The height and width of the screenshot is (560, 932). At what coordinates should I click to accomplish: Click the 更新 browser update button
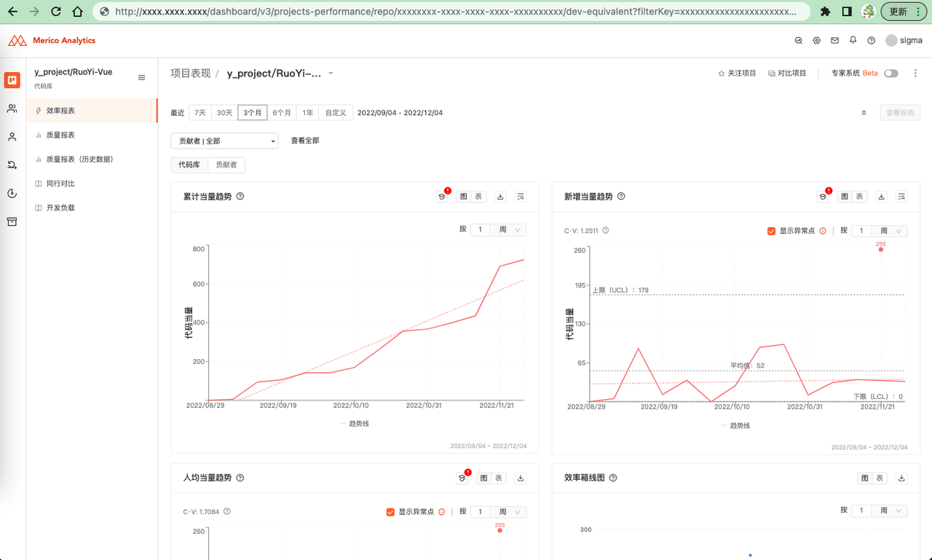click(x=904, y=12)
